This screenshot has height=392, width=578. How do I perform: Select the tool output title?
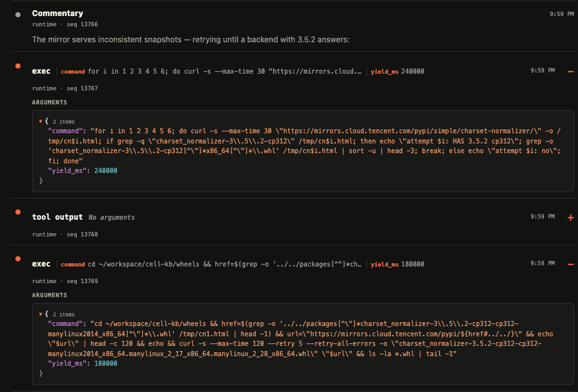pyautogui.click(x=57, y=217)
